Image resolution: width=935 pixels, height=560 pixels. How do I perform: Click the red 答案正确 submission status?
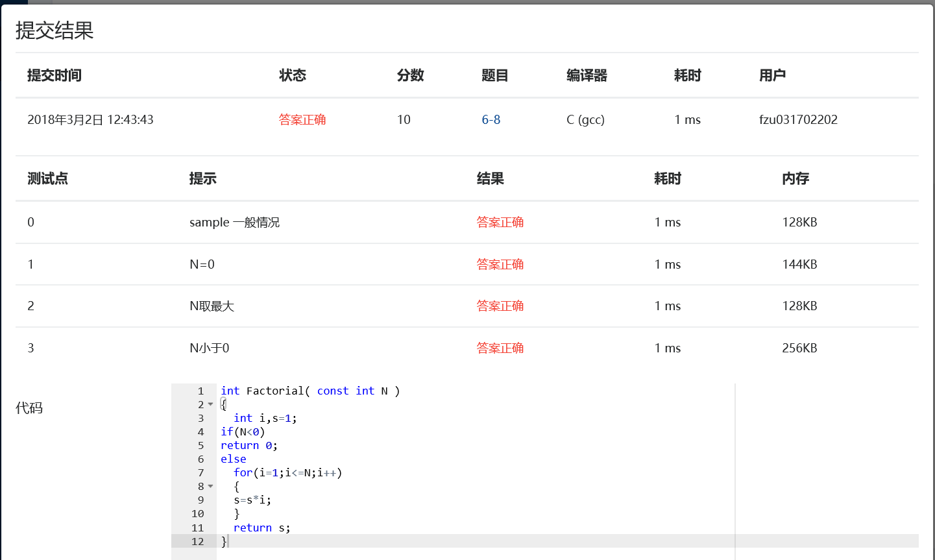[x=302, y=120]
